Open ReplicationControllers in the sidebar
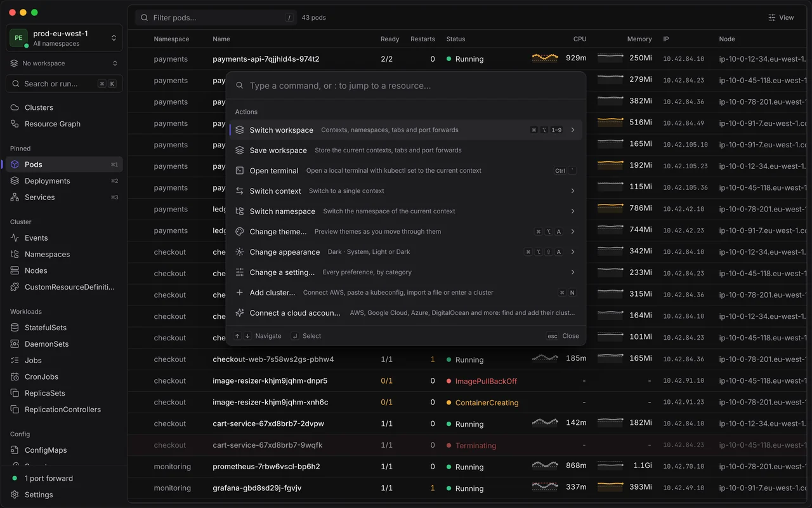Viewport: 812px width, 508px height. point(64,410)
